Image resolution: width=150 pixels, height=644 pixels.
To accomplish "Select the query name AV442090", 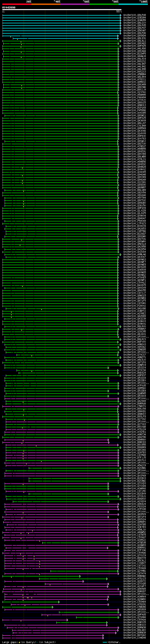I will click(9, 7).
